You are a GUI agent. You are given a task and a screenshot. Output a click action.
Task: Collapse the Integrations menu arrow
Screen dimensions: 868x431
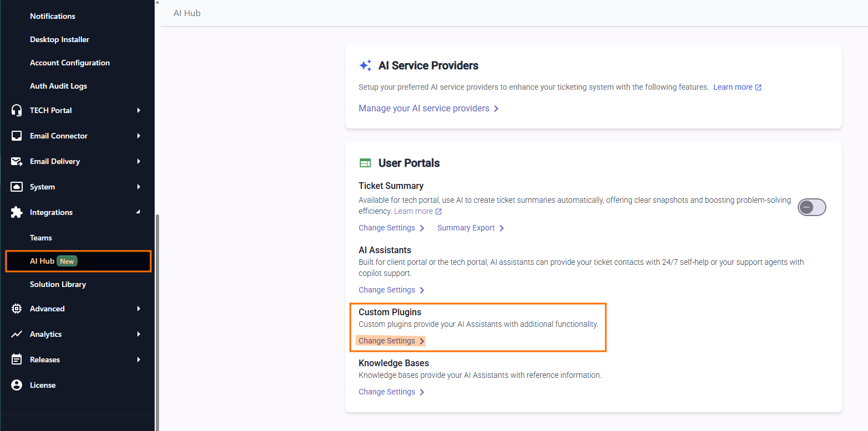(x=139, y=212)
